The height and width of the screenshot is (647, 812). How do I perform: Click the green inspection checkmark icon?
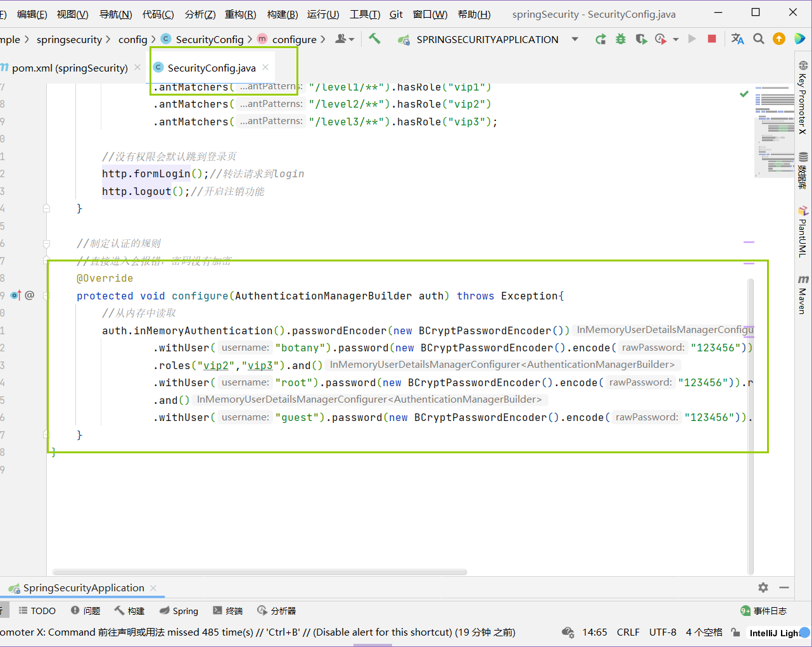point(744,94)
